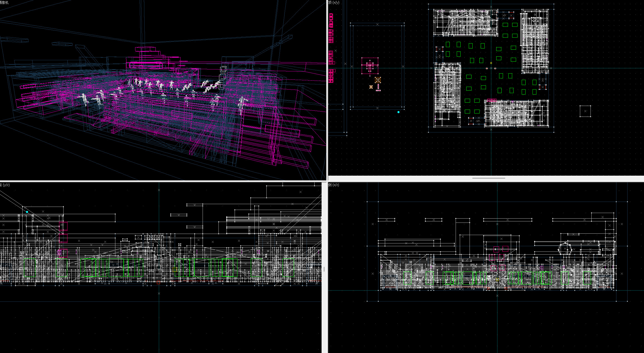Select the large pink square entity in the top view
This screenshot has width=644, height=353.
(x=370, y=66)
